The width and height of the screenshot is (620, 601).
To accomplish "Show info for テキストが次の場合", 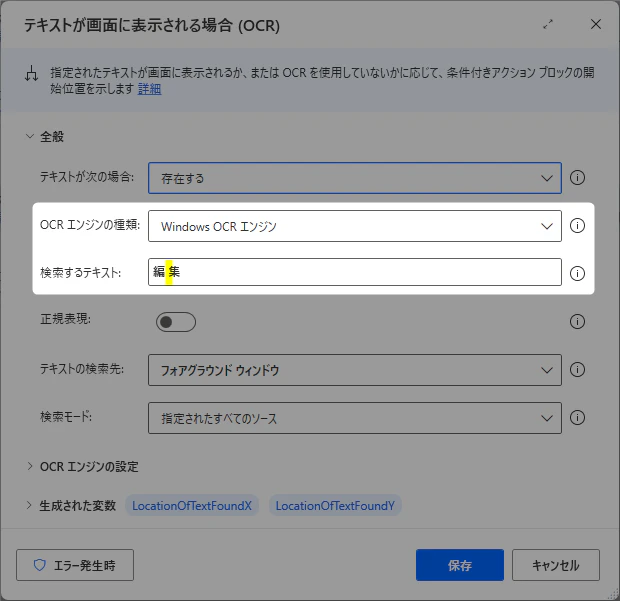I will [x=577, y=178].
